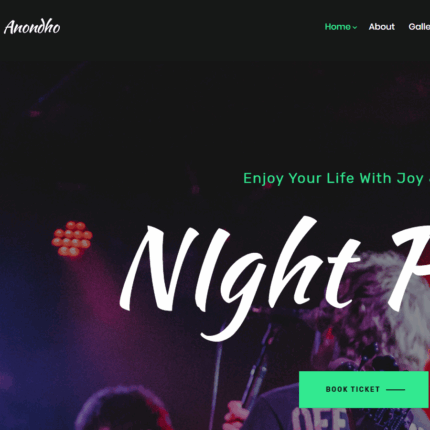Go to the About page link

(381, 27)
